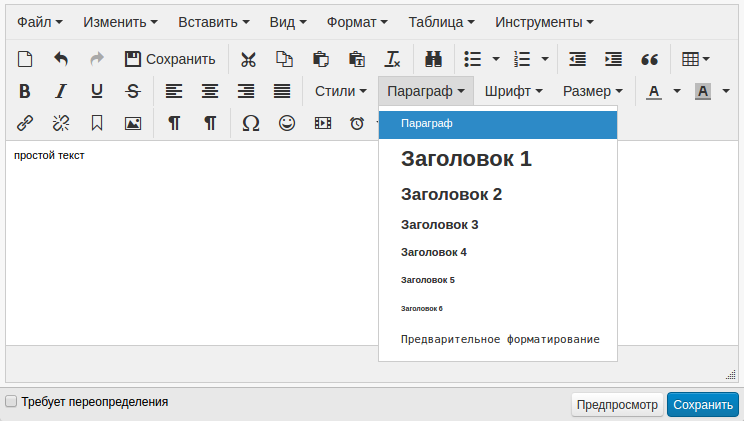The width and height of the screenshot is (744, 421).
Task: Toggle italic formatting
Action: (61, 91)
